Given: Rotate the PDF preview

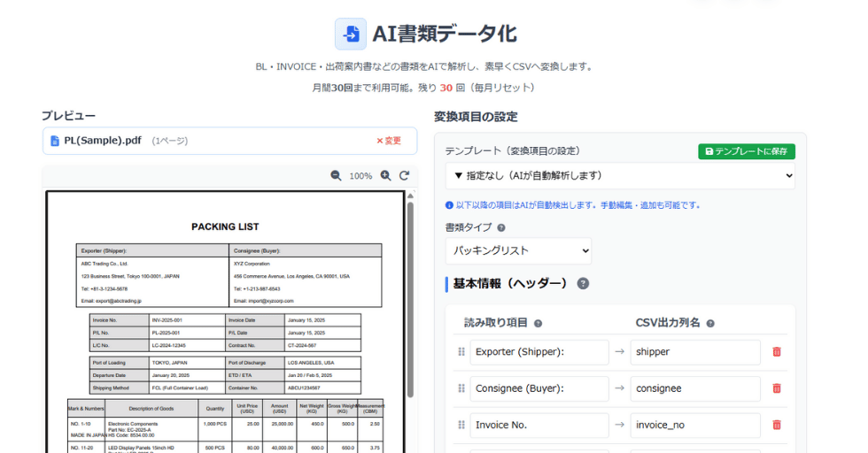Looking at the screenshot, I should point(405,175).
